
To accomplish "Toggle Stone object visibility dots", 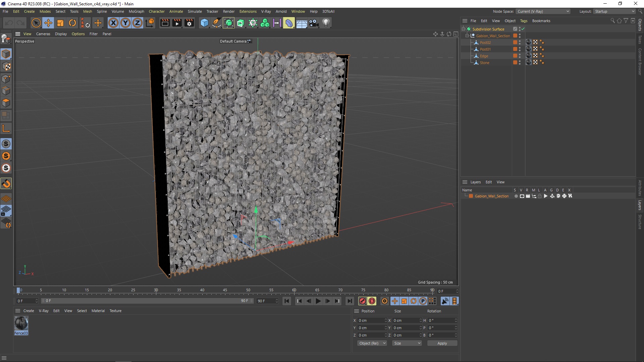I will (x=520, y=63).
